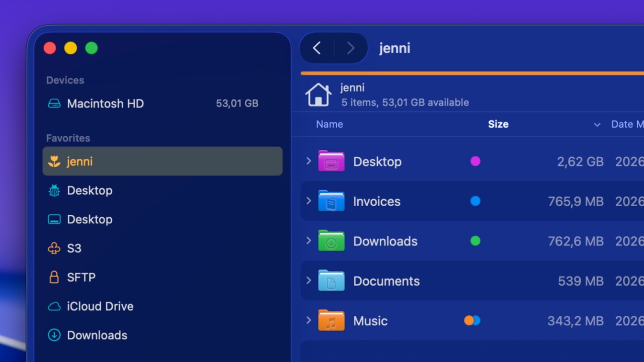Click the 762,6 MB size value
This screenshot has height=362, width=644.
tap(576, 241)
